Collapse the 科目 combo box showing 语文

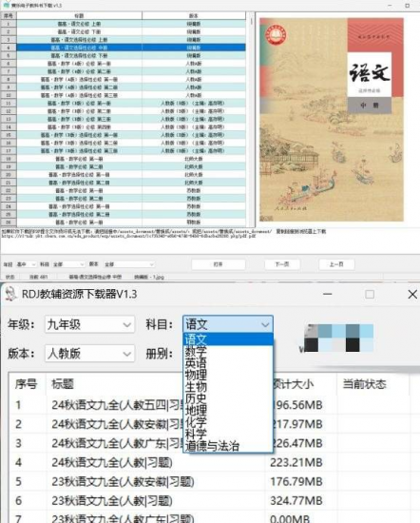[x=228, y=324]
